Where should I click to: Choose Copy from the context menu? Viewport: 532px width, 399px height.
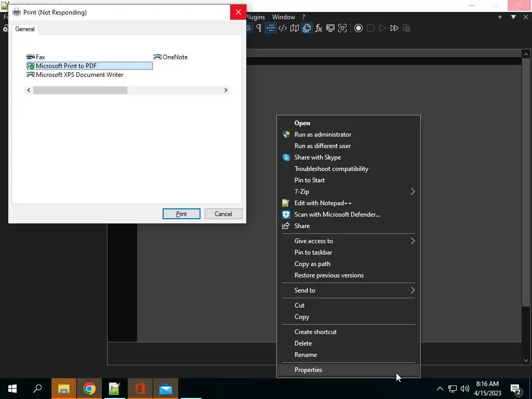coord(349,317)
